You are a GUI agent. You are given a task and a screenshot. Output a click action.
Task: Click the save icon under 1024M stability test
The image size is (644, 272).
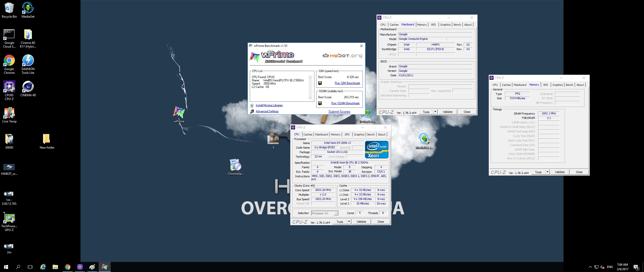(x=320, y=103)
